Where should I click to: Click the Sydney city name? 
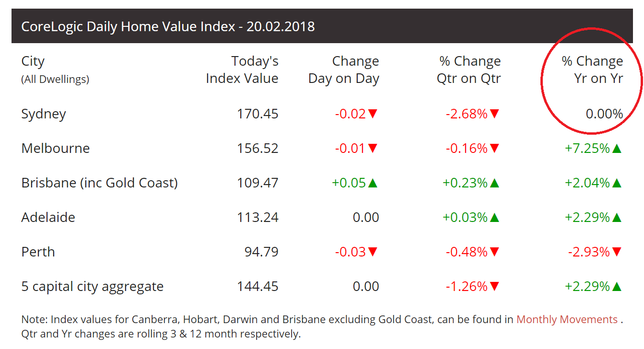[44, 114]
